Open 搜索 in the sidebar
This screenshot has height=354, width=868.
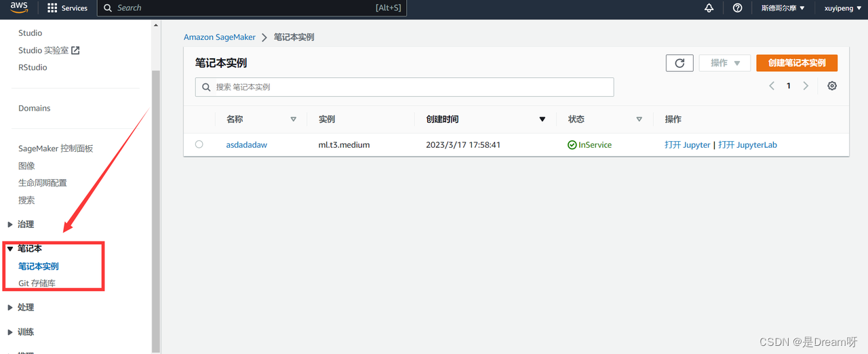pyautogui.click(x=26, y=201)
